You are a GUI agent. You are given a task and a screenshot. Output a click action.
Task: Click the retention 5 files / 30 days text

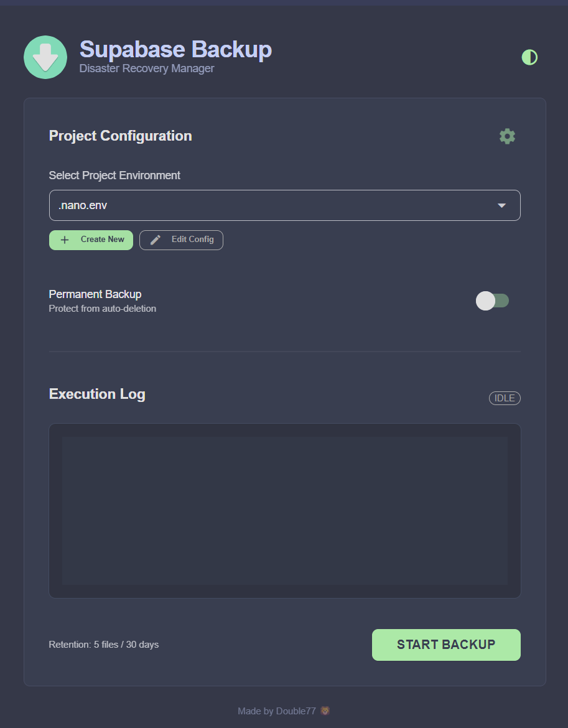coord(104,644)
